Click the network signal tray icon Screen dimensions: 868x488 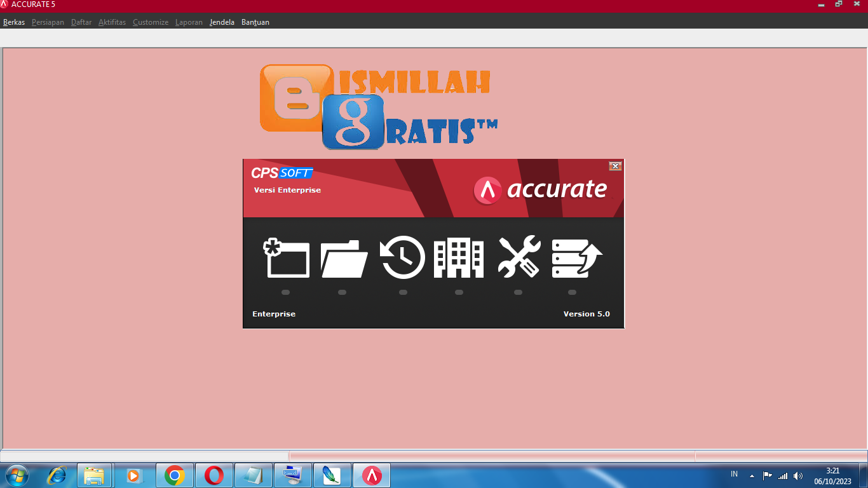tap(783, 475)
